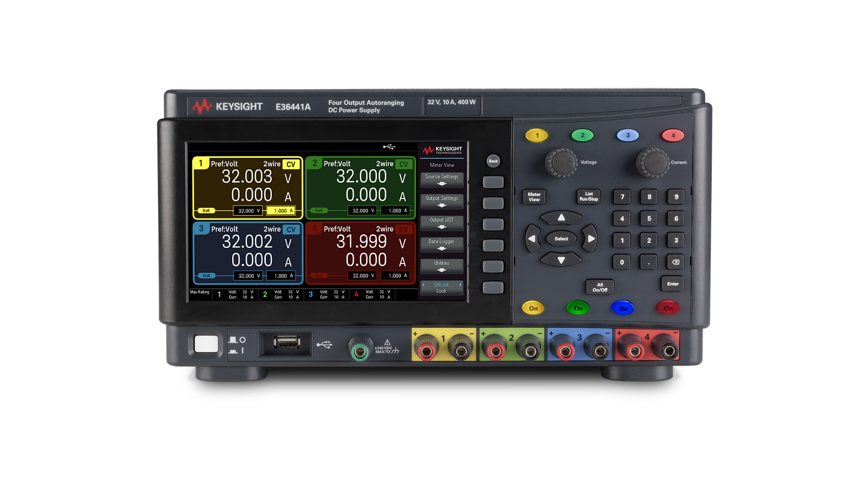Open the Utilities menu on screen
The height and width of the screenshot is (488, 868).
point(442,266)
